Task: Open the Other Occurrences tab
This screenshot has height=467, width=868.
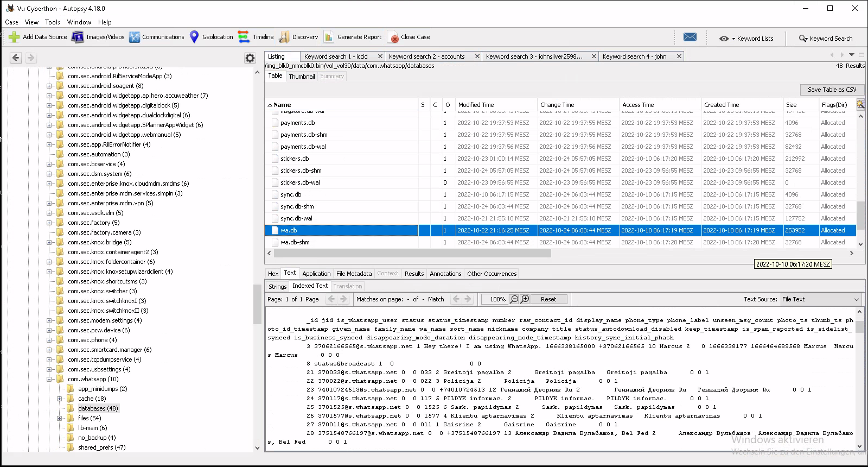Action: tap(492, 274)
